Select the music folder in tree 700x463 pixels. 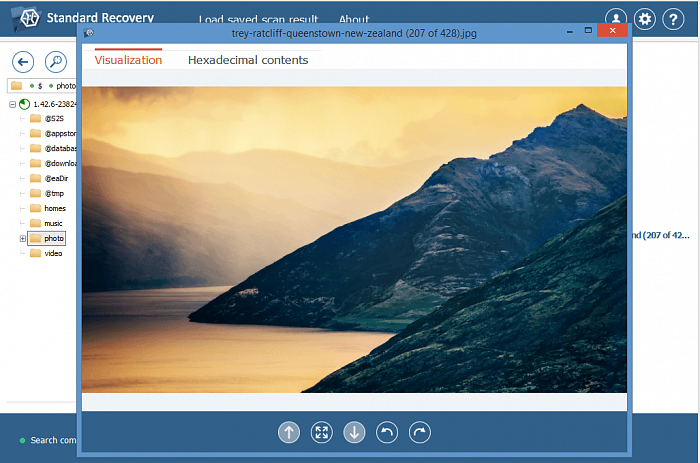point(54,223)
